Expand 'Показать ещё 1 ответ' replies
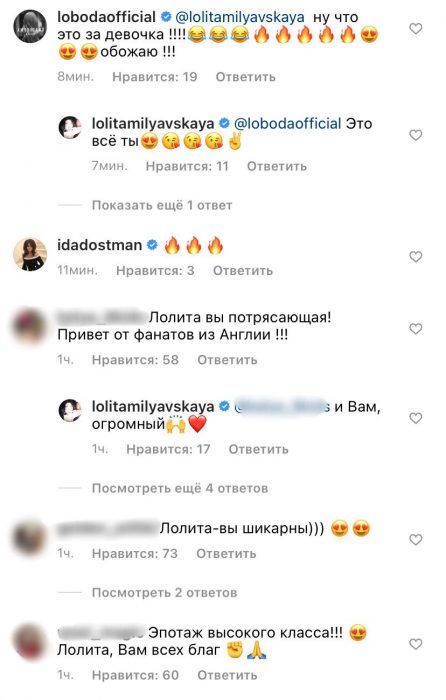Screen dimensions: 446x700 point(162,205)
